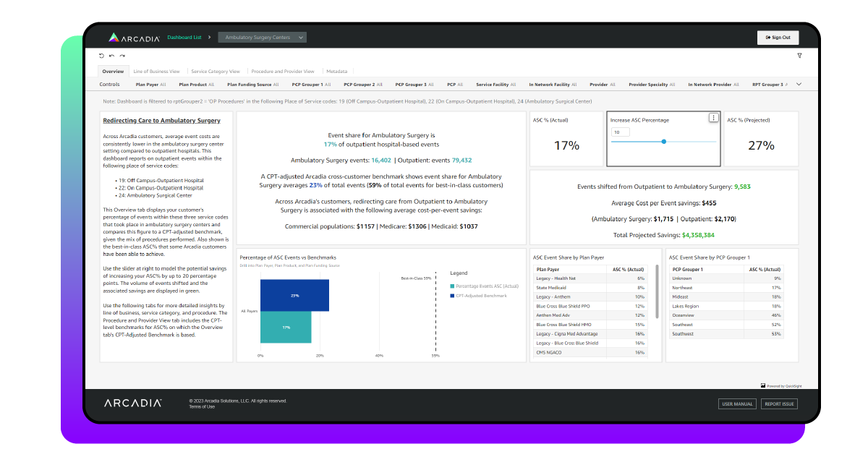Viewport: 868px width, 470px height.
Task: Open the Metadata tab
Action: [x=337, y=71]
